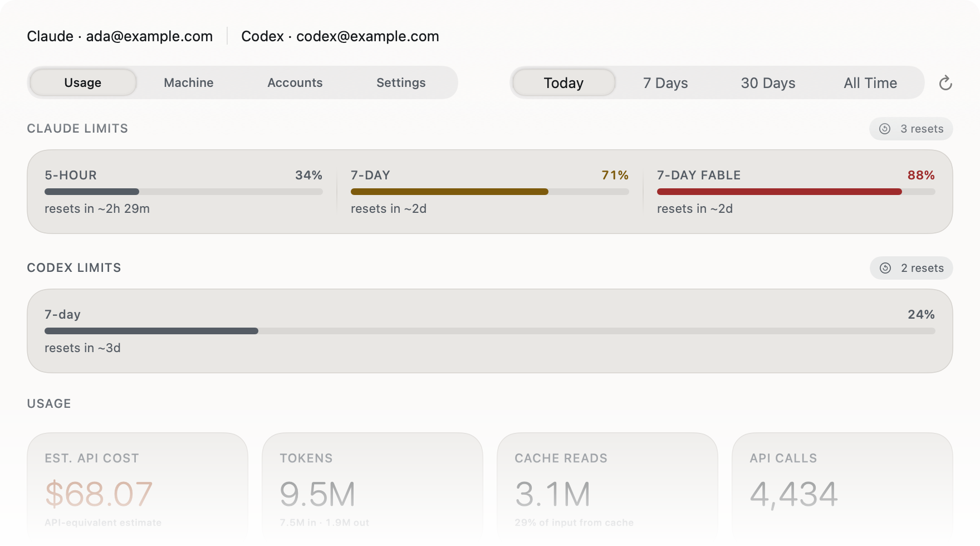The width and height of the screenshot is (980, 546).
Task: Click Codex codex@example.com account label
Action: coord(340,36)
